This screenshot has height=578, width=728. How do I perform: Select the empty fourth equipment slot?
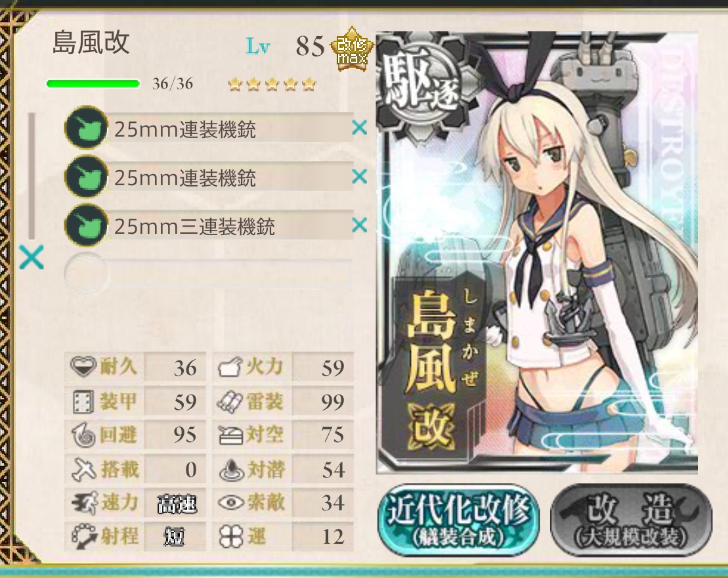coord(209,274)
